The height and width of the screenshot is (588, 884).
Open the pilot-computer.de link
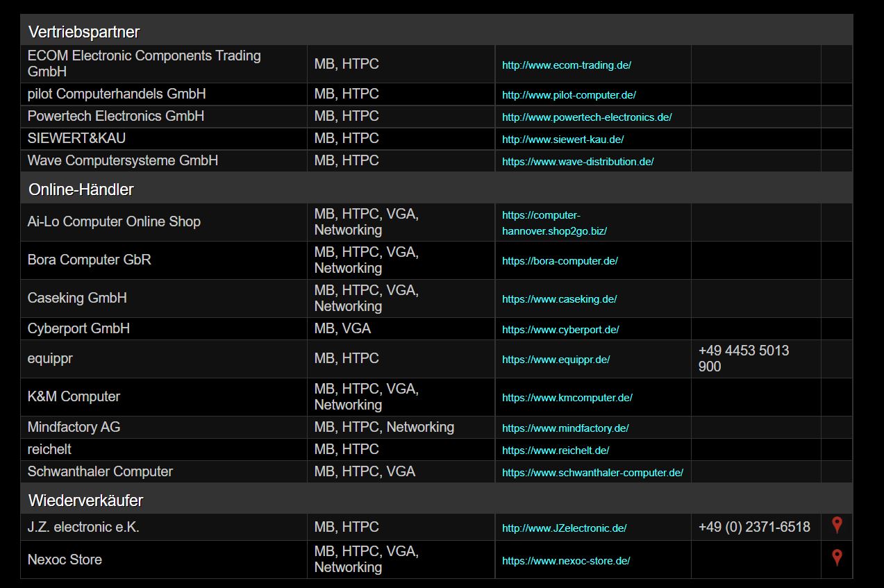[x=569, y=95]
